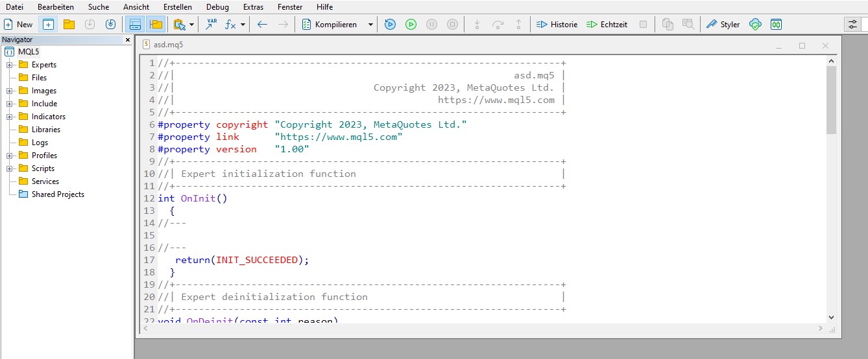Open the Datei menu
This screenshot has height=359, width=868.
point(14,6)
